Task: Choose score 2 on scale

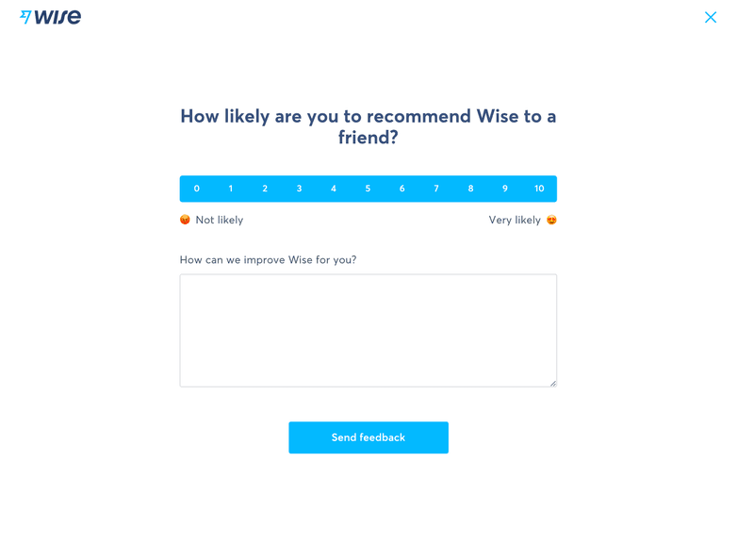Action: (x=265, y=189)
